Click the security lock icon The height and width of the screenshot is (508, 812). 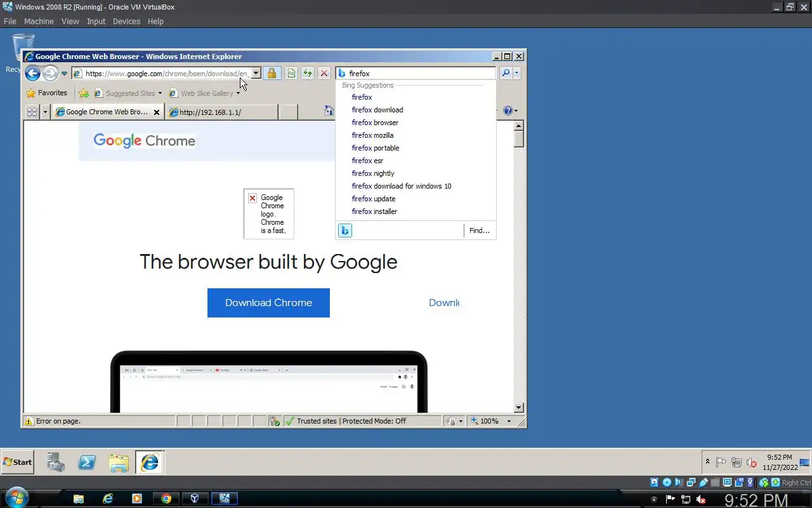coord(272,74)
